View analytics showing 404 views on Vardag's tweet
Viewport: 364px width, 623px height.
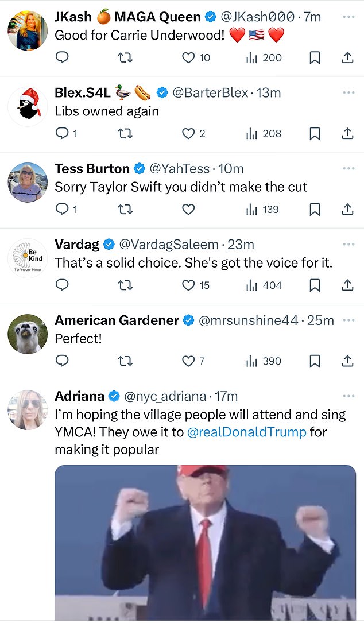pos(264,285)
